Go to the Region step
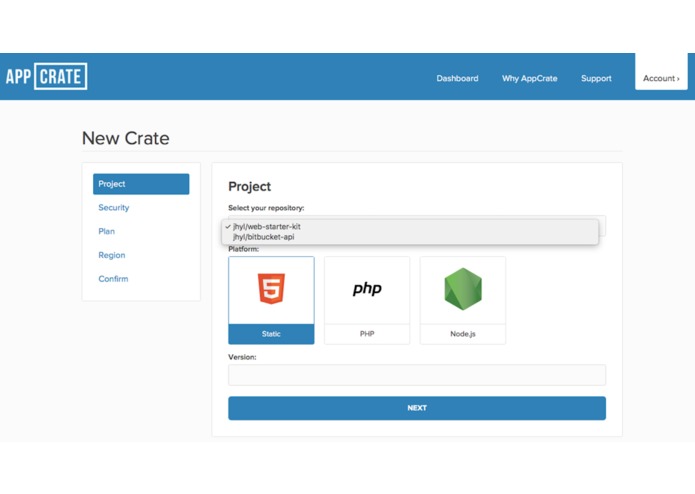Image resolution: width=695 pixels, height=494 pixels. 112,255
